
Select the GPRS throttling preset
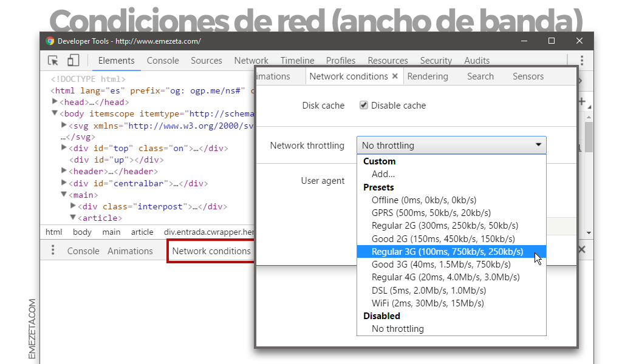click(x=451, y=213)
